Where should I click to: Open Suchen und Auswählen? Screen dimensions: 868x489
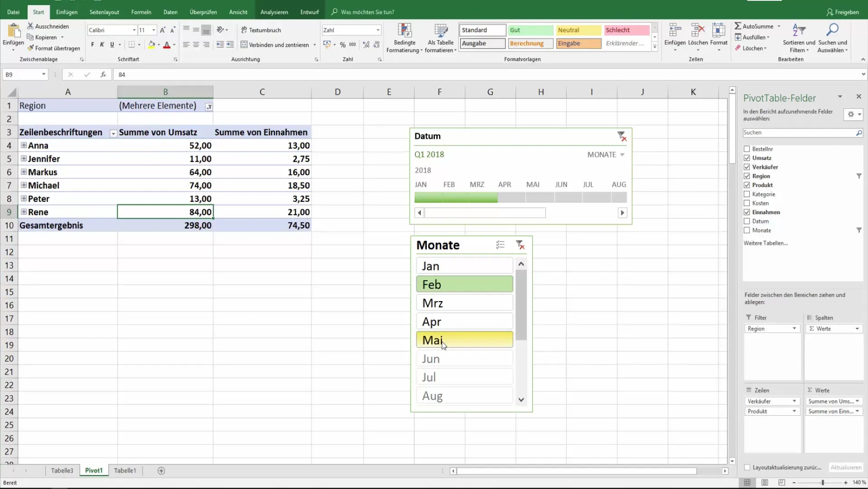point(832,38)
